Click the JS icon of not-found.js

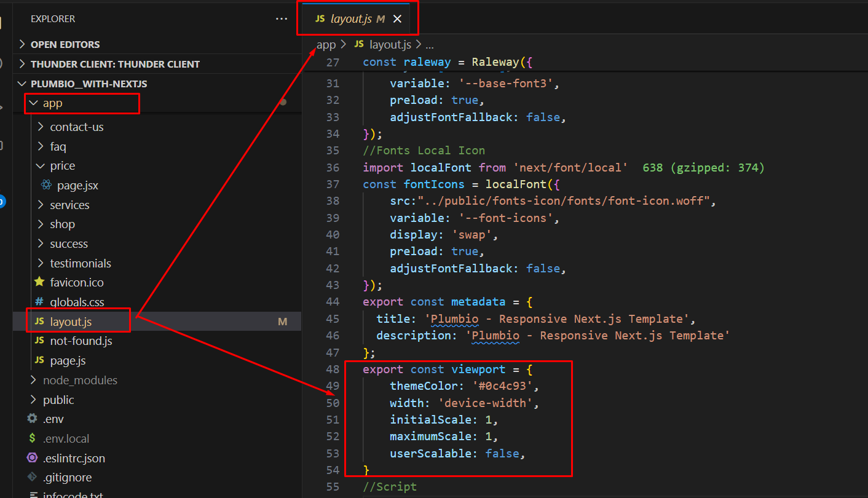coord(39,341)
